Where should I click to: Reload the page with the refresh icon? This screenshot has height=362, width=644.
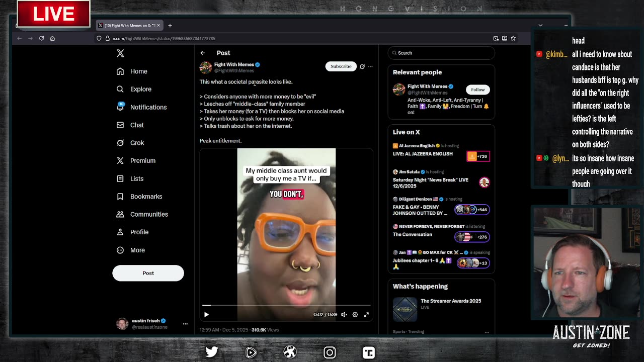pyautogui.click(x=41, y=38)
